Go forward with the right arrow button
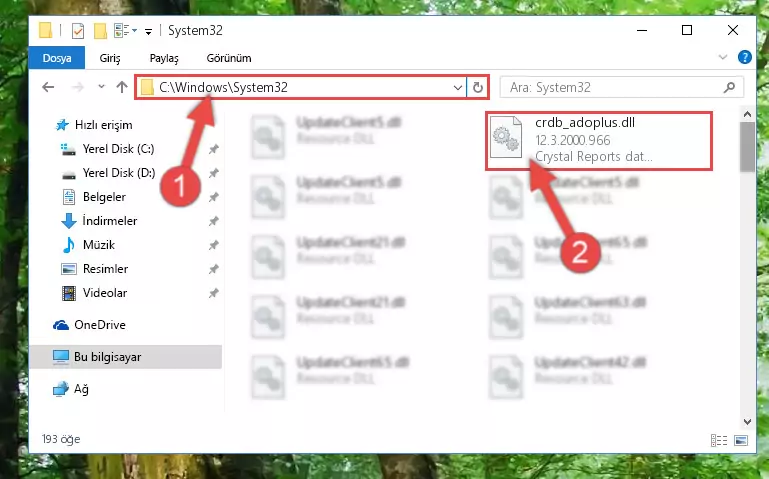 [x=77, y=87]
